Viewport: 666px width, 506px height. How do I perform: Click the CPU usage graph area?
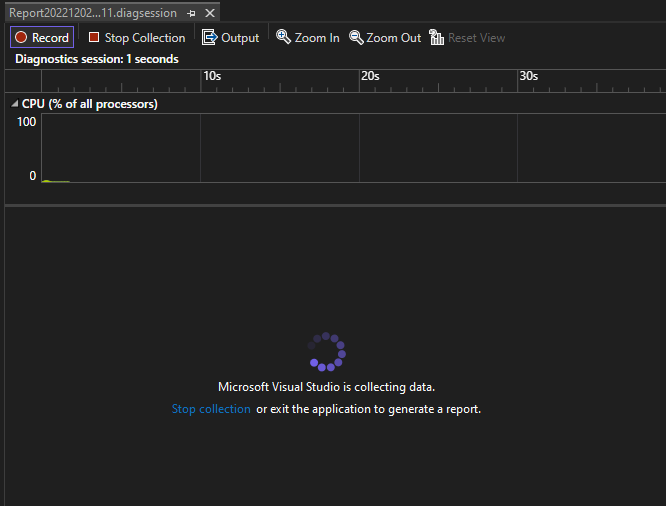coord(353,148)
